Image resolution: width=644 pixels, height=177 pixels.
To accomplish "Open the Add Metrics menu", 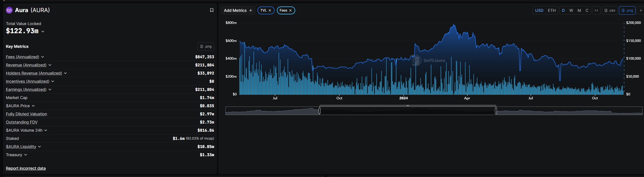I will click(238, 10).
